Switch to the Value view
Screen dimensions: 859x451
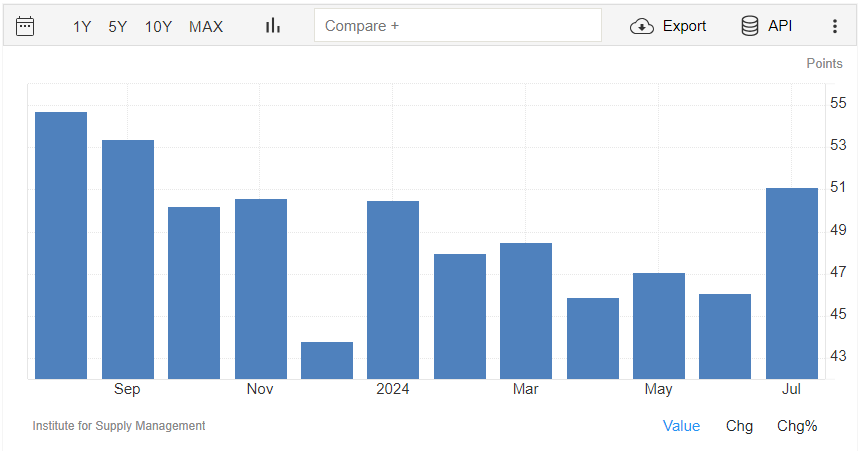(681, 426)
